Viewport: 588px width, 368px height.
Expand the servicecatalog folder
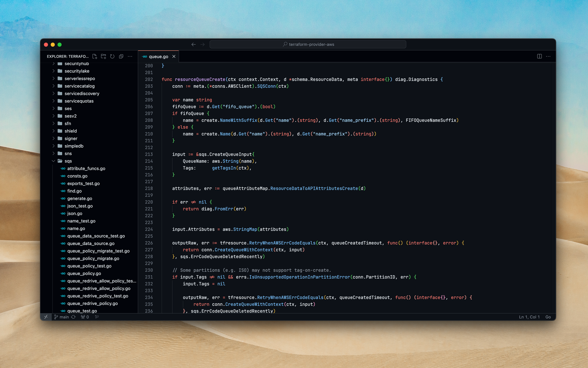point(79,86)
